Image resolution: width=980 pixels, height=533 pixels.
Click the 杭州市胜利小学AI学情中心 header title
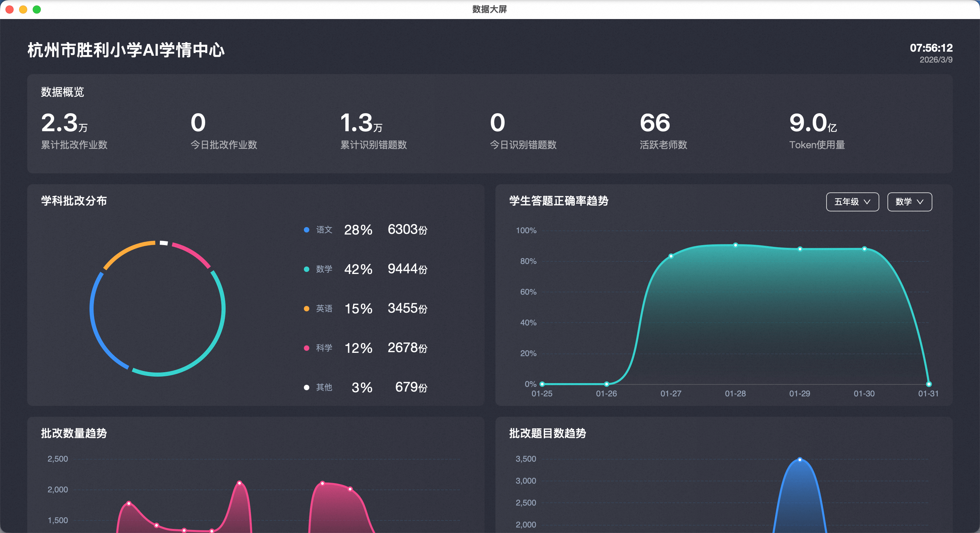(126, 50)
